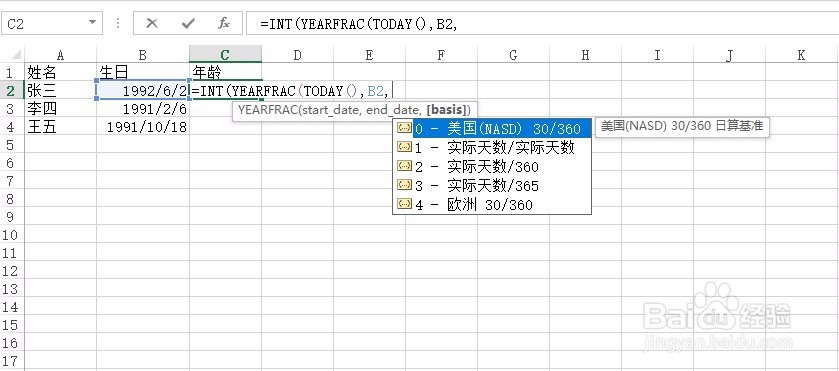The height and width of the screenshot is (371, 839).
Task: Click list icon beside 4 - 欧洲 30/360
Action: coord(405,204)
